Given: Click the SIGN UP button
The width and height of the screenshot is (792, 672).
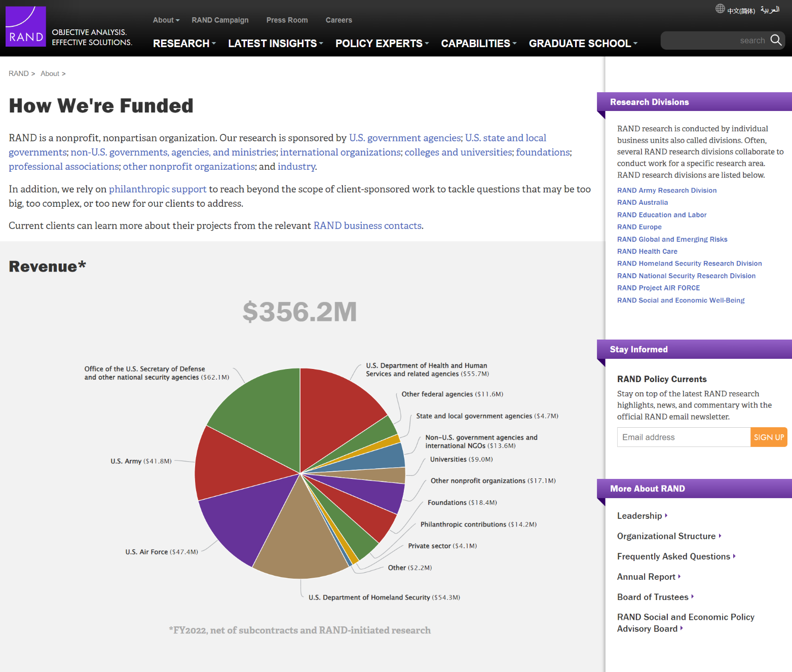Looking at the screenshot, I should (769, 437).
